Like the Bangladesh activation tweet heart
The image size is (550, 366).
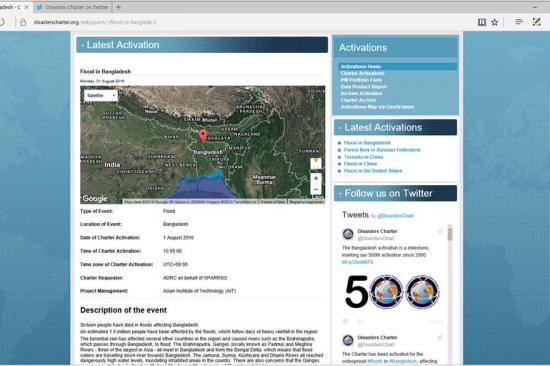[346, 321]
